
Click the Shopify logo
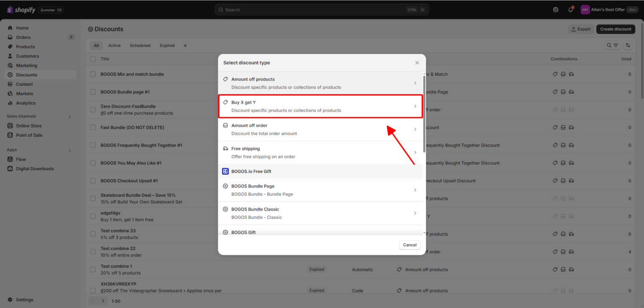click(21, 10)
